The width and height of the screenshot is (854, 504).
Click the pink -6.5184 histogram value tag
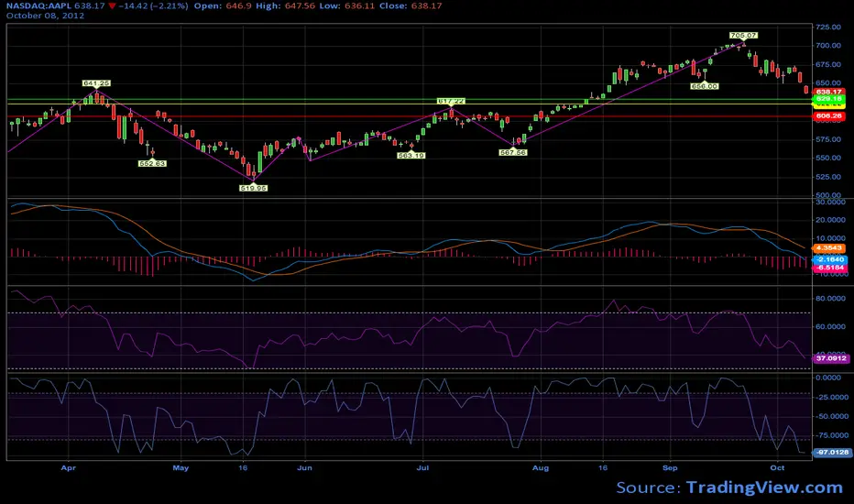coord(829,268)
